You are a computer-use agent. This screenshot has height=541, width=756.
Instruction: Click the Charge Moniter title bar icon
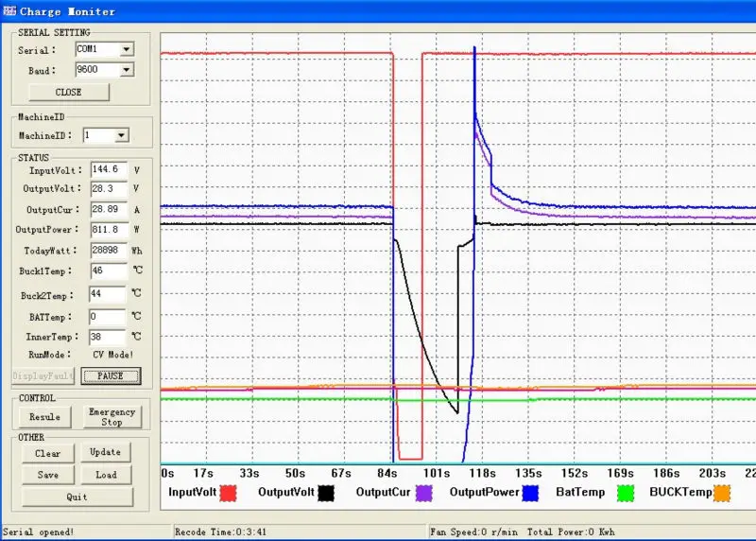point(9,10)
